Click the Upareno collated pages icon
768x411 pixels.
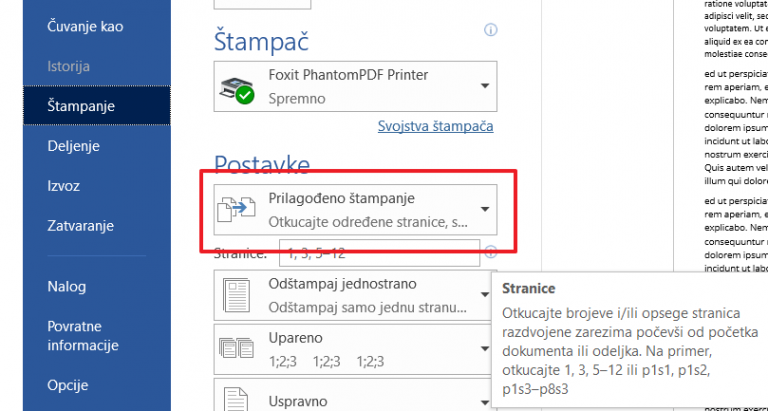tap(236, 348)
